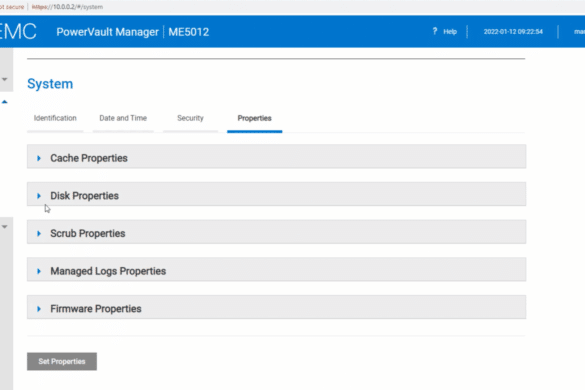585x390 pixels.
Task: Expand the Cache Properties arrow icon
Action: [x=39, y=158]
